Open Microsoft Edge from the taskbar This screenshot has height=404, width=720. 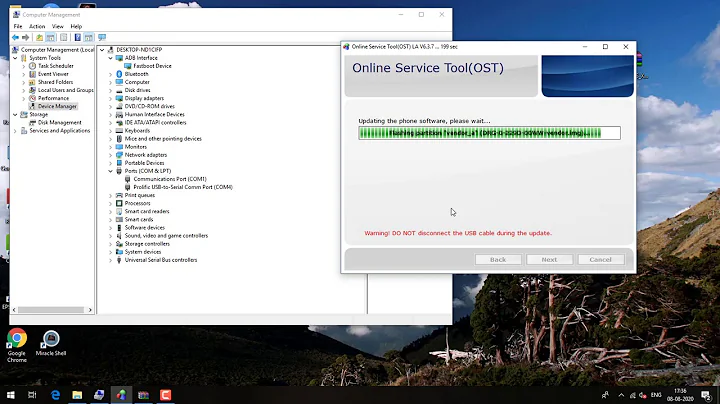(56, 395)
